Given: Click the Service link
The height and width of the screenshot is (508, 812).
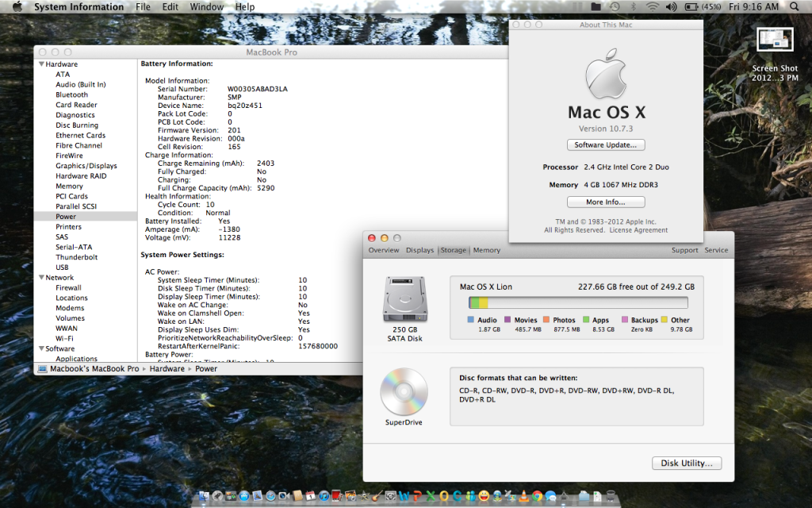Looking at the screenshot, I should click(716, 250).
